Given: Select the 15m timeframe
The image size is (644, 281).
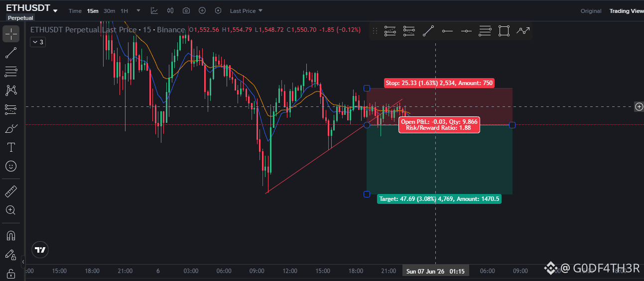Looking at the screenshot, I should pyautogui.click(x=93, y=11).
